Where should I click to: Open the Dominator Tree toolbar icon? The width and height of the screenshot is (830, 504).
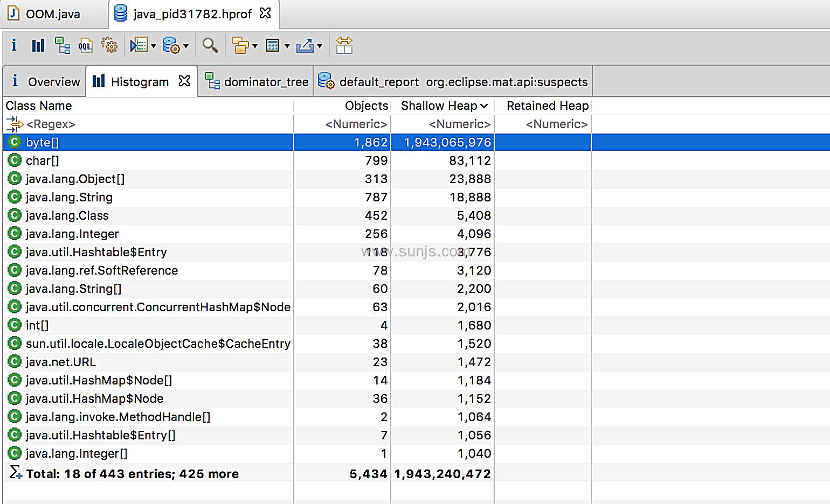(63, 45)
